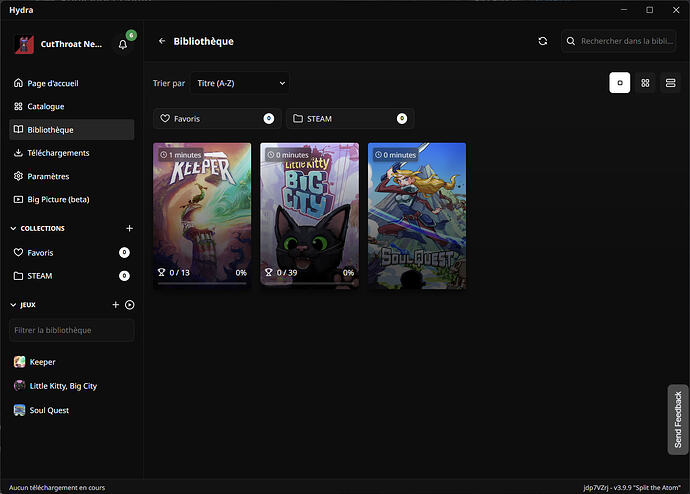Select Keeper in the sidebar games list
690x494 pixels.
pos(72,362)
